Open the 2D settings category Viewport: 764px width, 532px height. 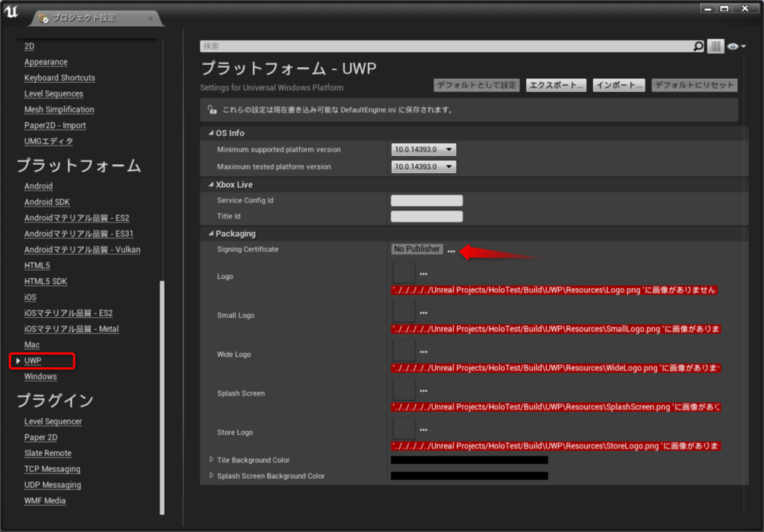(29, 46)
